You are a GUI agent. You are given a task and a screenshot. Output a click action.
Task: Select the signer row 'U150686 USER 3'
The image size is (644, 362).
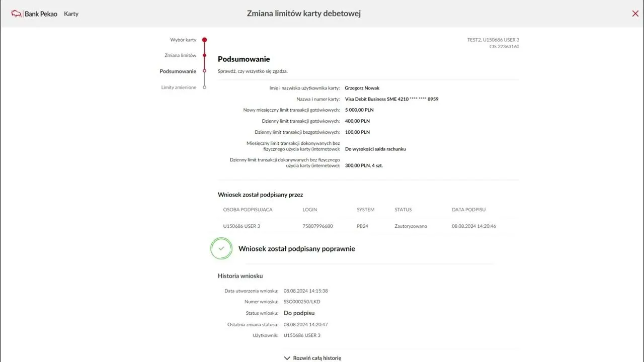click(x=242, y=226)
